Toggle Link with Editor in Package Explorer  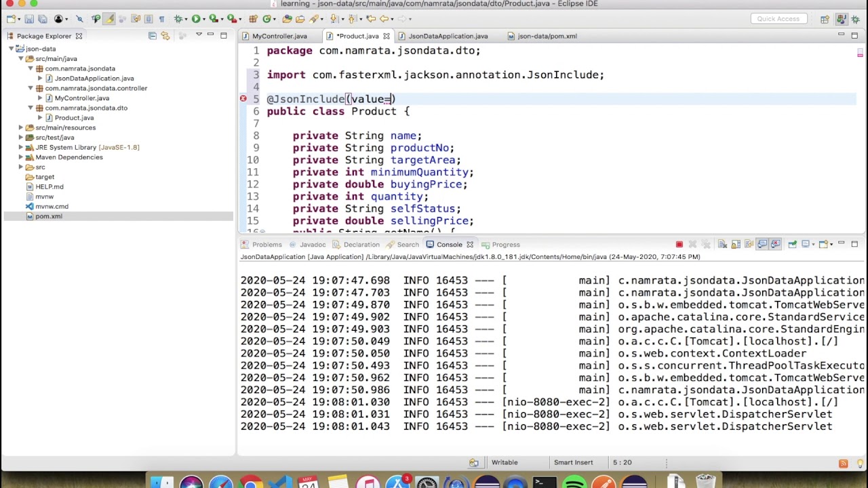click(x=165, y=36)
